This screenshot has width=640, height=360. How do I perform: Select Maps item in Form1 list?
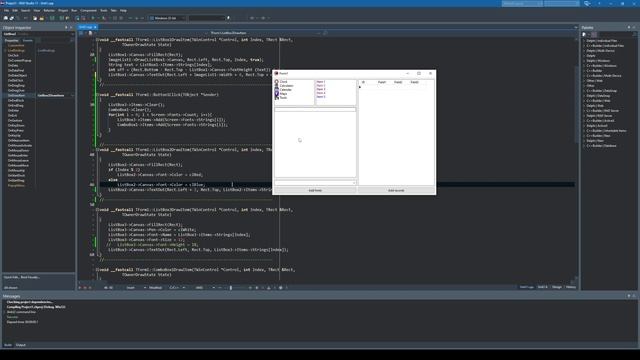284,94
